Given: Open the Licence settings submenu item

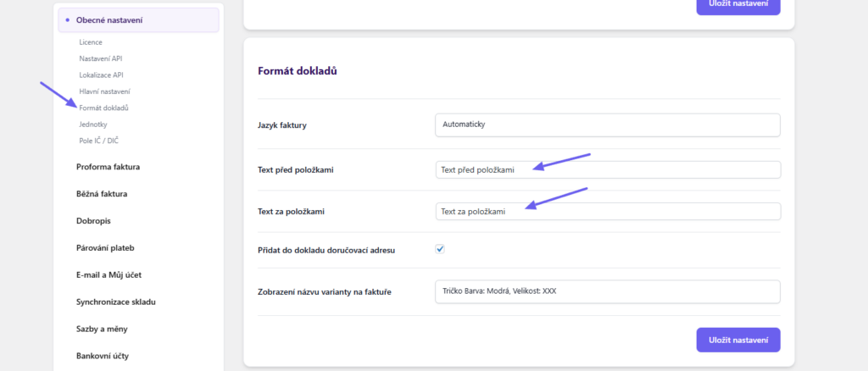Looking at the screenshot, I should coord(91,42).
